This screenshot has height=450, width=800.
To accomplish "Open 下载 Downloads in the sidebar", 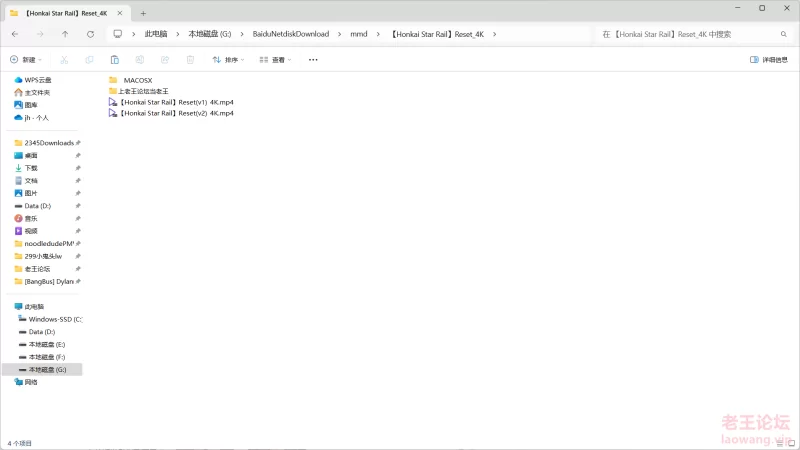I will tap(26, 168).
